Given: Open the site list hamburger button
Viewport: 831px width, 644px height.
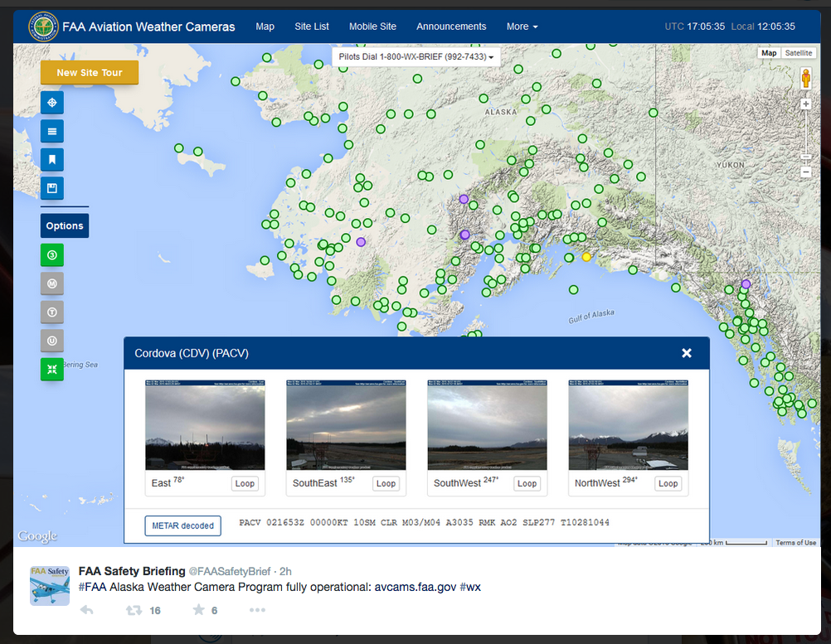Looking at the screenshot, I should [52, 131].
